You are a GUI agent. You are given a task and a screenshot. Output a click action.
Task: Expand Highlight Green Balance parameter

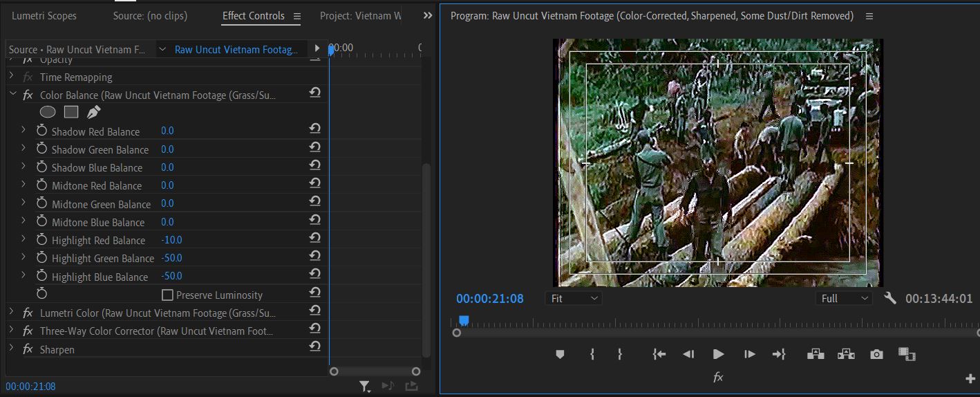23,257
